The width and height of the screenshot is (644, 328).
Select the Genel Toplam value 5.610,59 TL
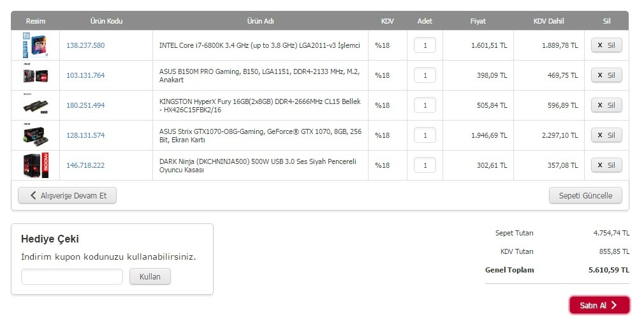[x=609, y=270]
